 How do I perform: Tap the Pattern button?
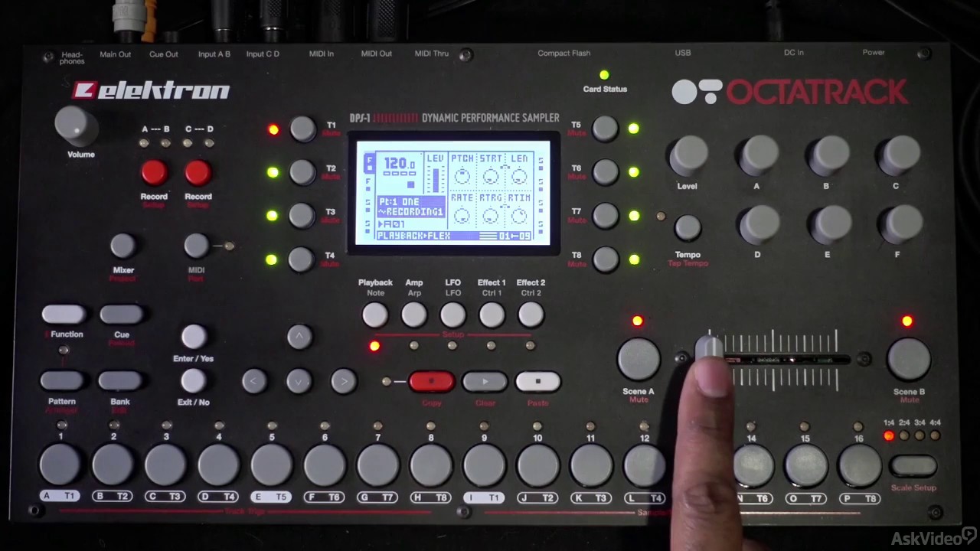[62, 380]
